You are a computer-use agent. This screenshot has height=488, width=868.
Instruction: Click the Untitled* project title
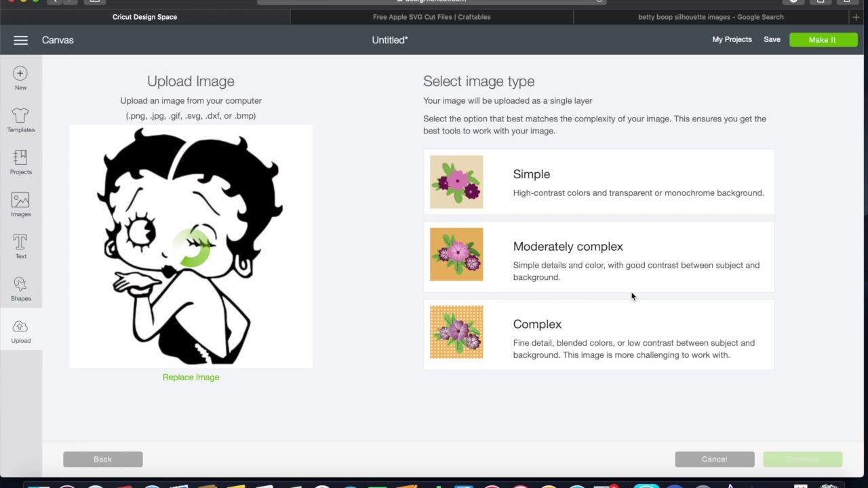point(390,40)
